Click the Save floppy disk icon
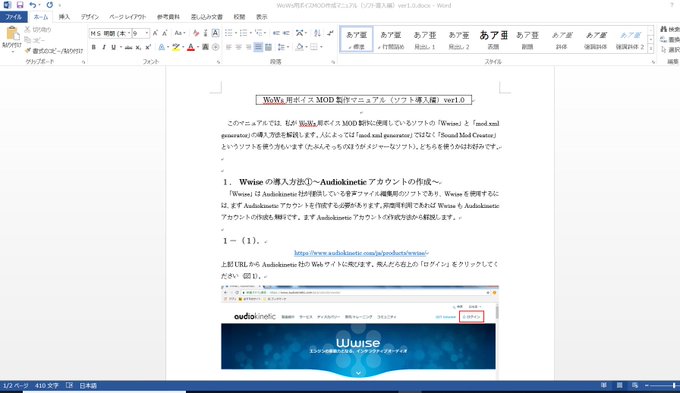Image resolution: width=680 pixels, height=393 pixels. pyautogui.click(x=20, y=5)
